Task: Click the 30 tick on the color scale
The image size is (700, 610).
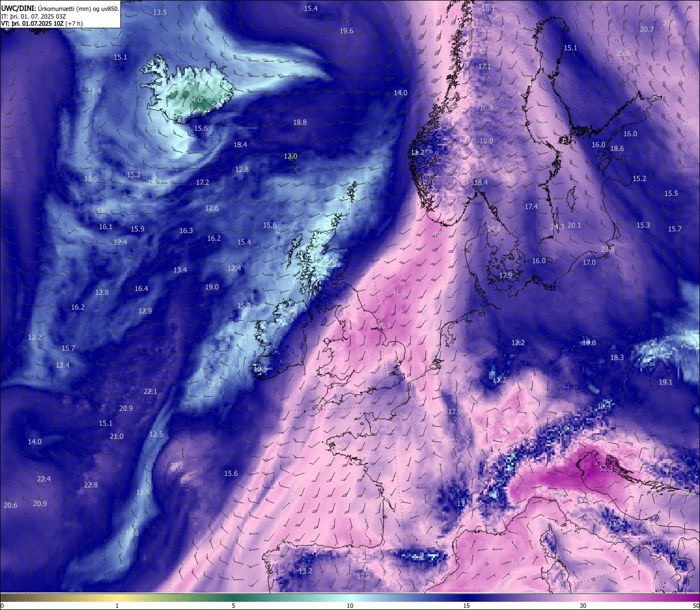Action: click(x=583, y=606)
